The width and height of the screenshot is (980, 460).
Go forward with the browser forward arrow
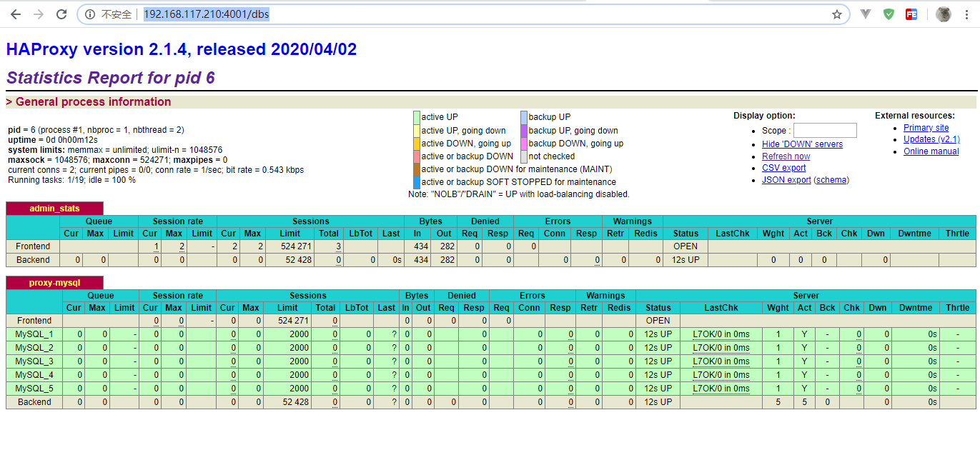click(39, 14)
